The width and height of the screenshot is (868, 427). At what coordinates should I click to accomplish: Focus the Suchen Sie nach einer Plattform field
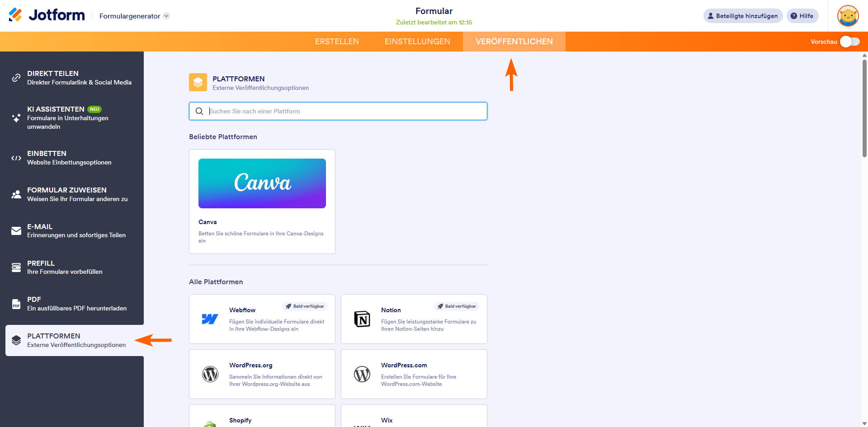(338, 111)
